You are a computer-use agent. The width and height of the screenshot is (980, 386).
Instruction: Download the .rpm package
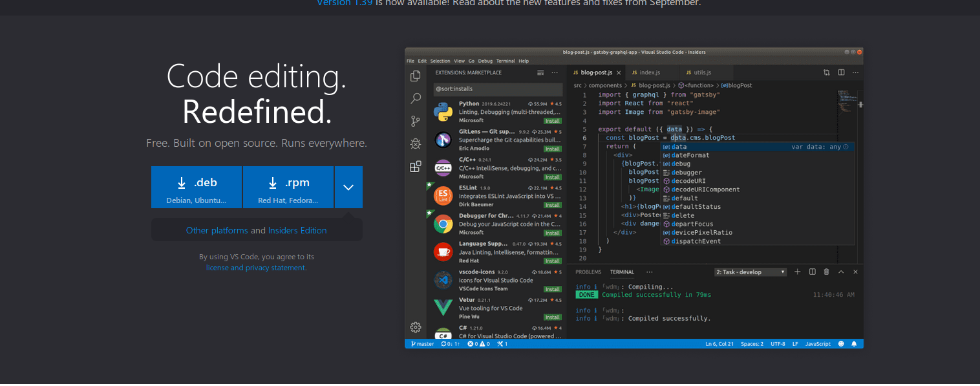point(288,188)
